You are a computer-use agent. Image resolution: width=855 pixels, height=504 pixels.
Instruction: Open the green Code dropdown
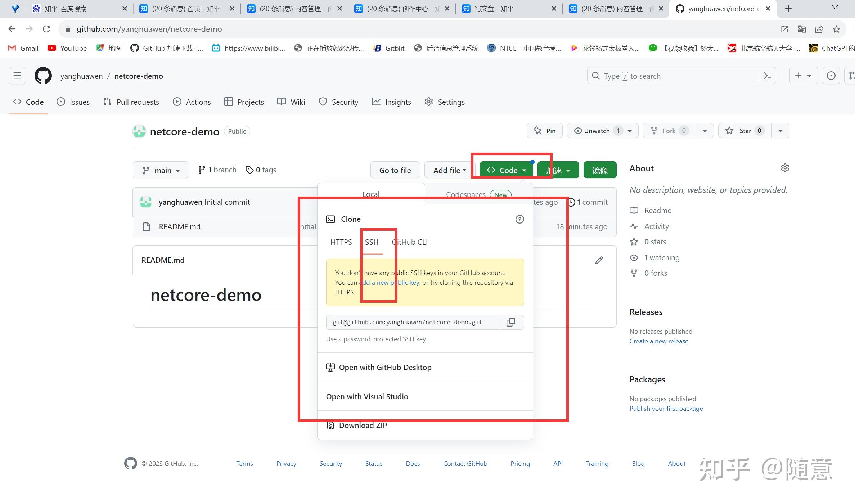(x=504, y=170)
